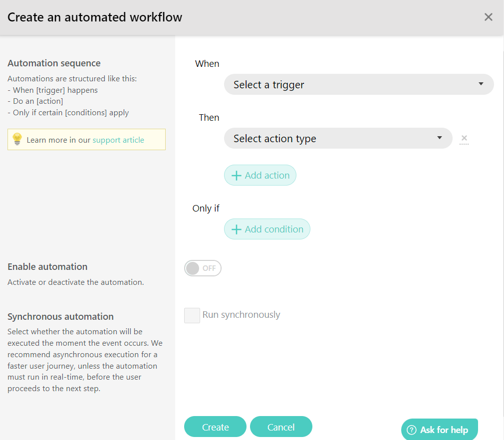Viewport: 504px width, 440px height.
Task: Click the question mark icon on Ask for help
Action: [x=412, y=430]
